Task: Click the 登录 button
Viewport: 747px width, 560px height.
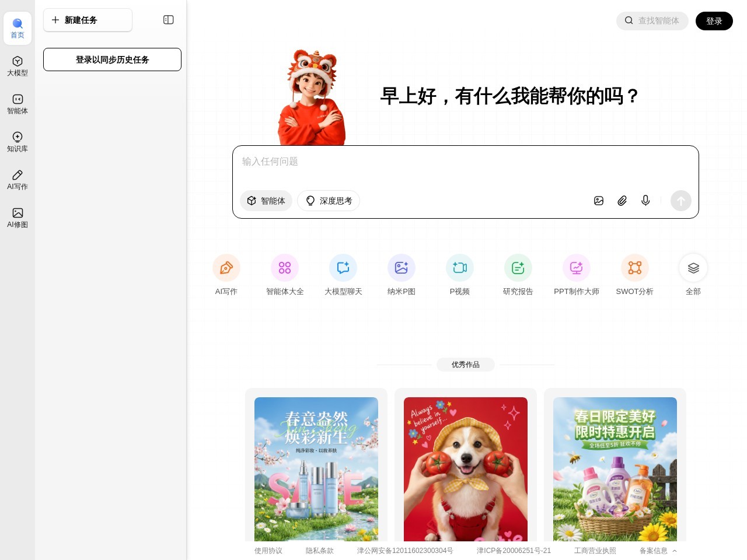Action: pos(714,20)
